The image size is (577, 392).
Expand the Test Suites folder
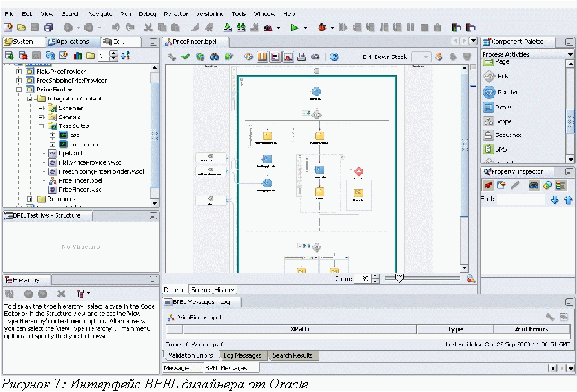click(41, 126)
